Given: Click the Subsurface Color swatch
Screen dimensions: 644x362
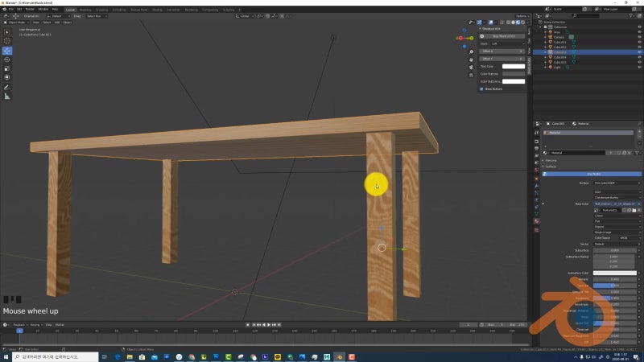Looking at the screenshot, I should [615, 273].
